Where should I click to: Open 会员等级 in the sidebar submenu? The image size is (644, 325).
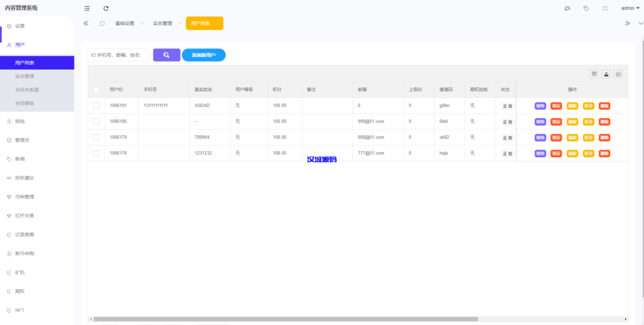point(25,102)
